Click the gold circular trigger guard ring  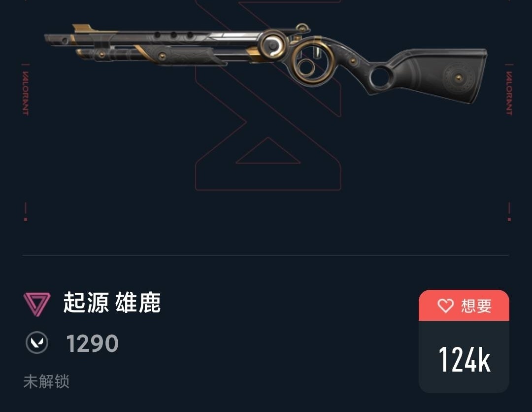pos(313,61)
